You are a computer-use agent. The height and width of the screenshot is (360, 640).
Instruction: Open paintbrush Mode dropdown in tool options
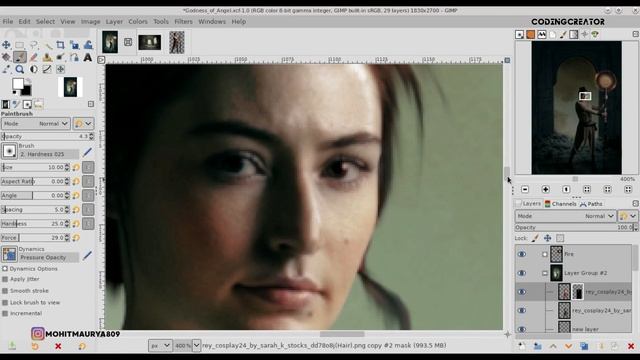tap(36, 123)
